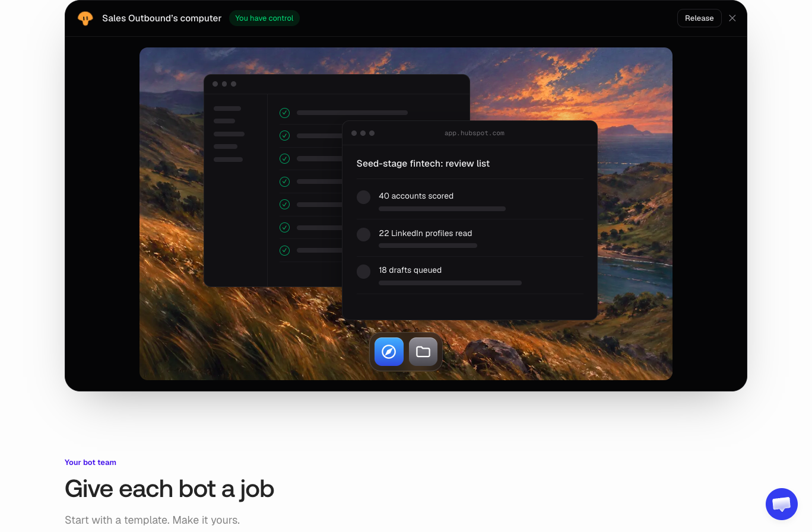Click 'Start with a template. Make it yours.' text

point(152,520)
